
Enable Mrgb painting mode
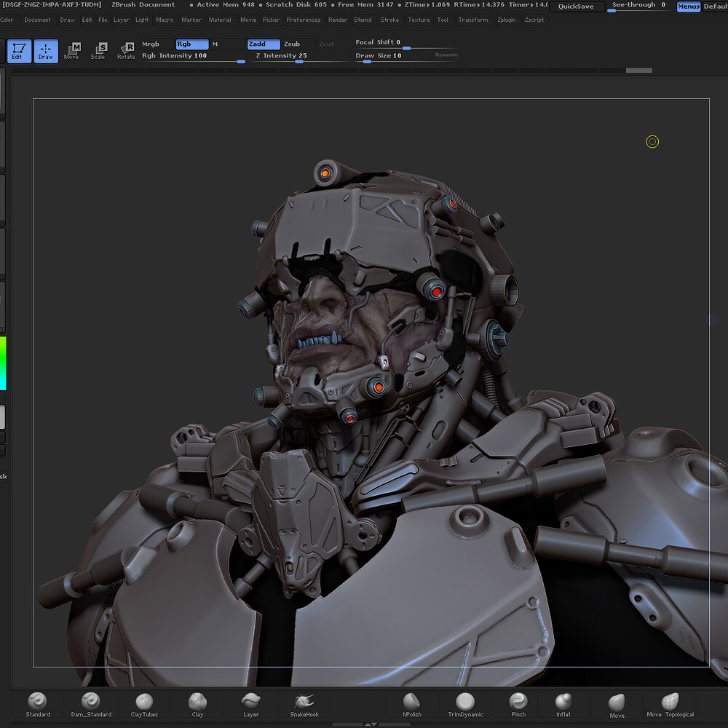tap(157, 44)
